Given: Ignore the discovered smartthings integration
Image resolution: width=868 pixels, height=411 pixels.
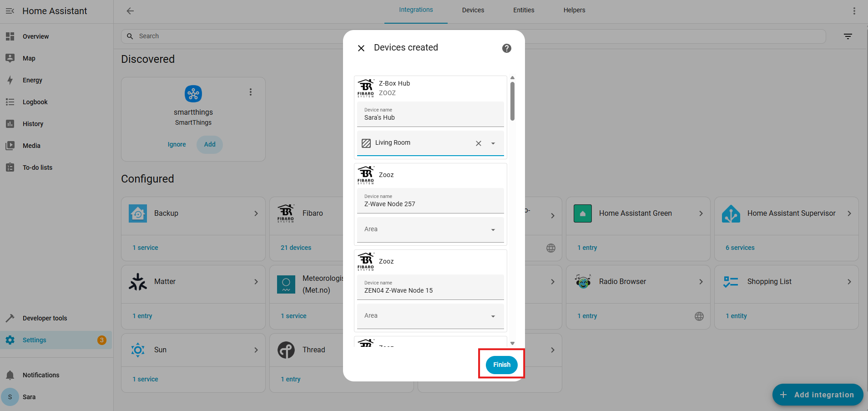Looking at the screenshot, I should (177, 144).
